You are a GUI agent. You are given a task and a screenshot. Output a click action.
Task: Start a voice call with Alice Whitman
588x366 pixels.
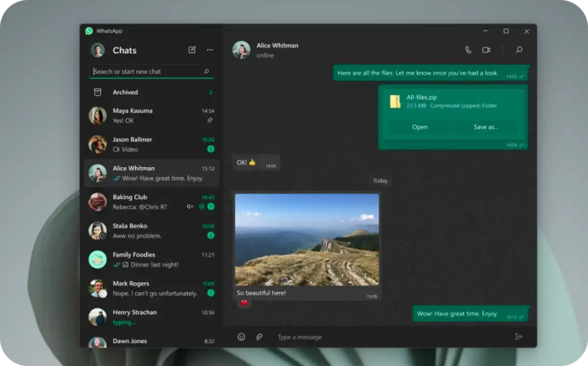click(468, 50)
